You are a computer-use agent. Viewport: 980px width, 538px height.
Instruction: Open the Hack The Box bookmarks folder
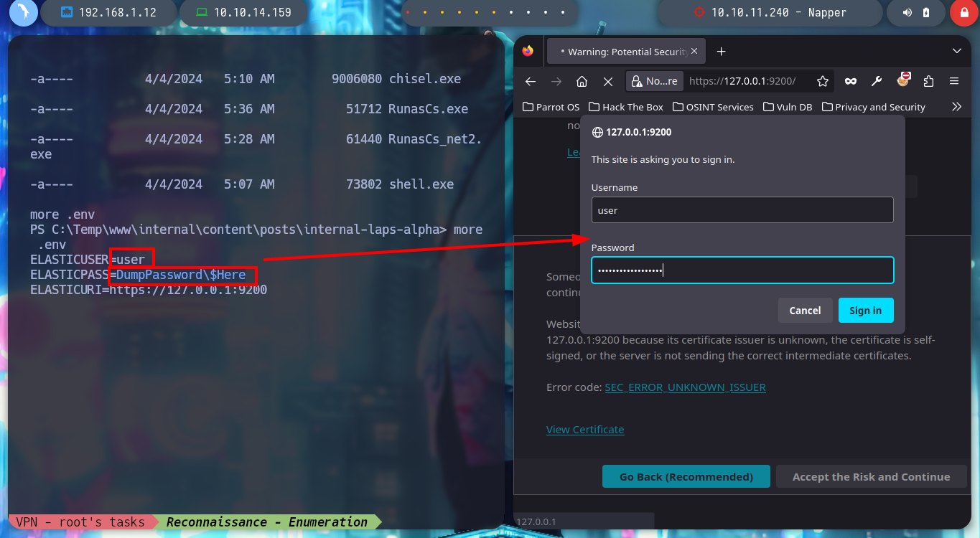[x=626, y=107]
